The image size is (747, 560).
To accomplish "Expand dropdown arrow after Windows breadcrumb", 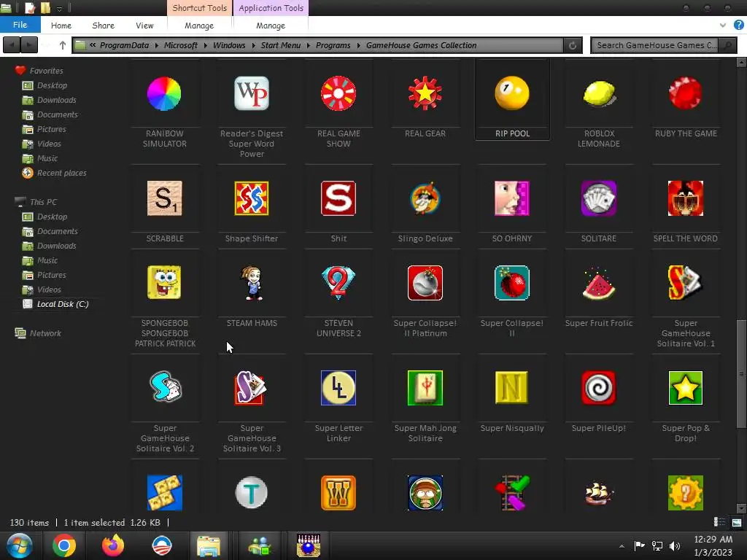I will coord(253,45).
